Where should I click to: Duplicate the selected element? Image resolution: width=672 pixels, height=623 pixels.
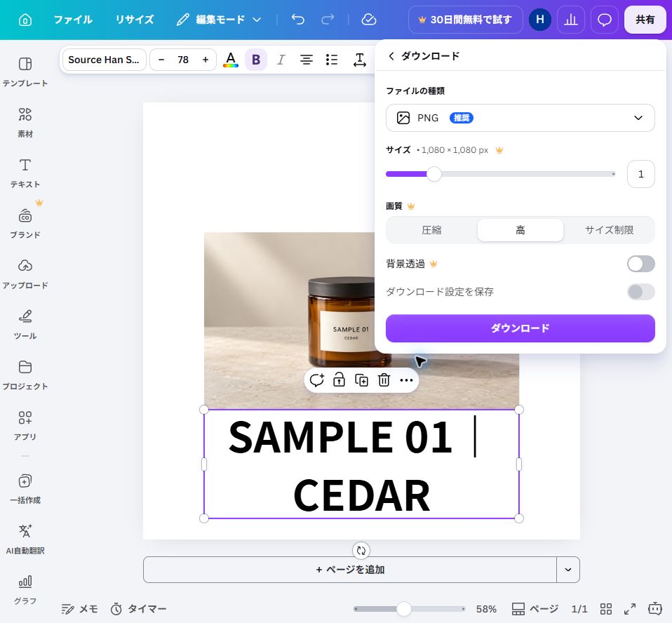click(361, 380)
